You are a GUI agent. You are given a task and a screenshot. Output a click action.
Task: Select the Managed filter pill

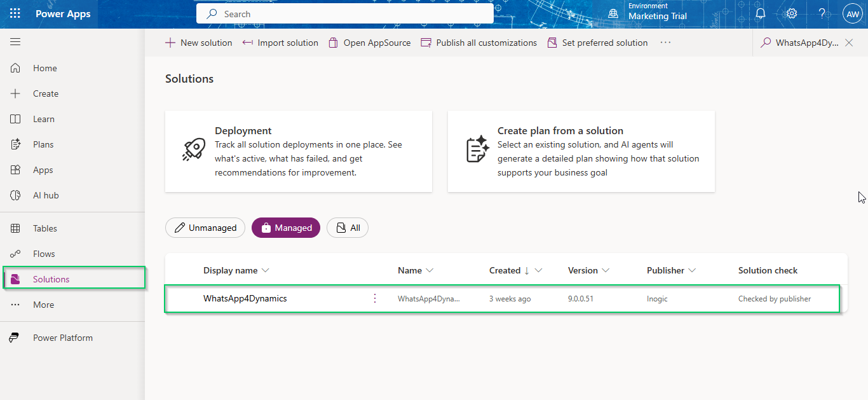pos(286,228)
